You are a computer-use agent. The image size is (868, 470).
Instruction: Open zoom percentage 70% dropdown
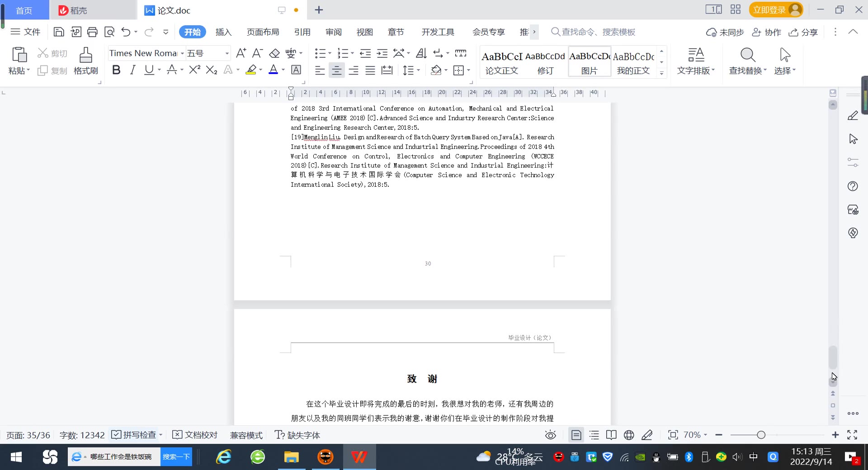[x=695, y=435]
